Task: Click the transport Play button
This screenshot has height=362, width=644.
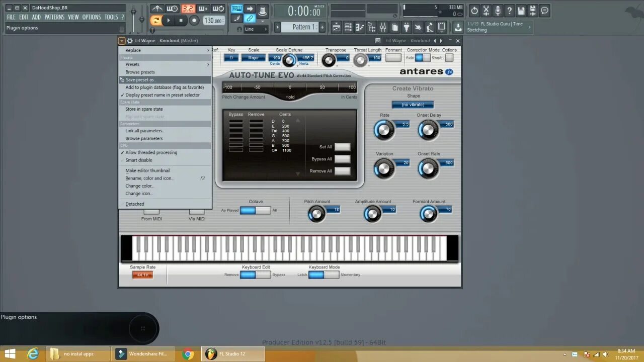Action: (169, 21)
